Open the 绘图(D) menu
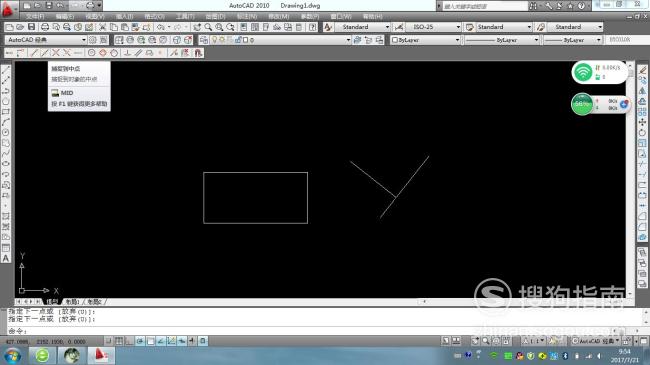 click(x=215, y=16)
